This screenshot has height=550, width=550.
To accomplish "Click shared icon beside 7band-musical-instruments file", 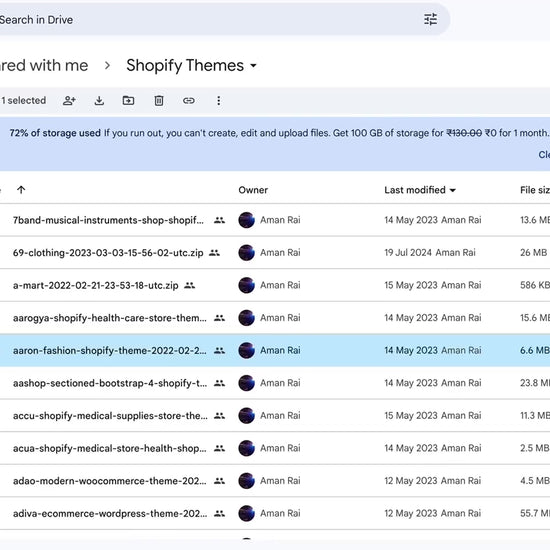I will coord(220,220).
